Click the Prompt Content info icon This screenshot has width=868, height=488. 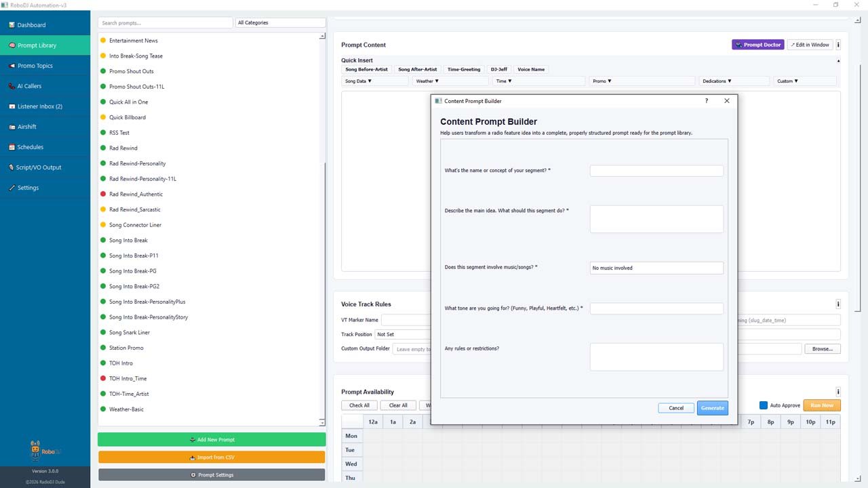[x=838, y=45]
